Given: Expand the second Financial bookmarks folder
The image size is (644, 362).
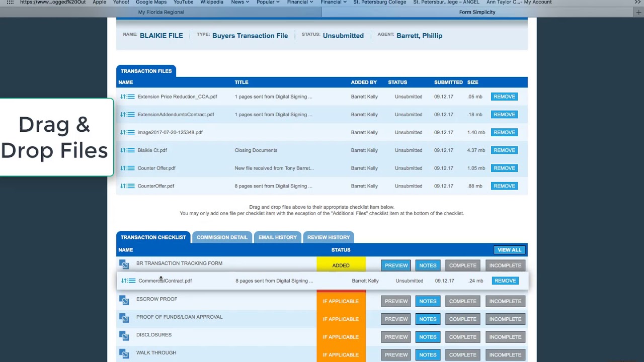Looking at the screenshot, I should 334,3.
